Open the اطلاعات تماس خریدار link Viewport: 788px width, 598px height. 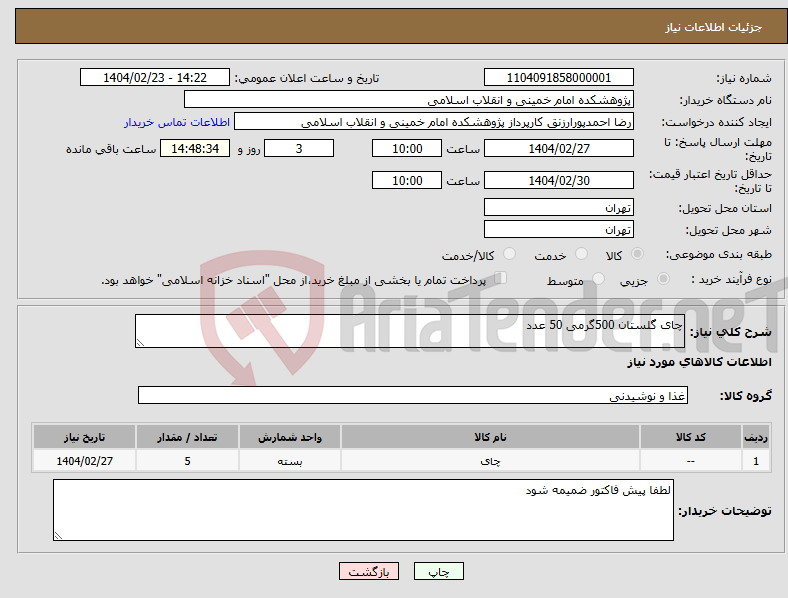177,122
